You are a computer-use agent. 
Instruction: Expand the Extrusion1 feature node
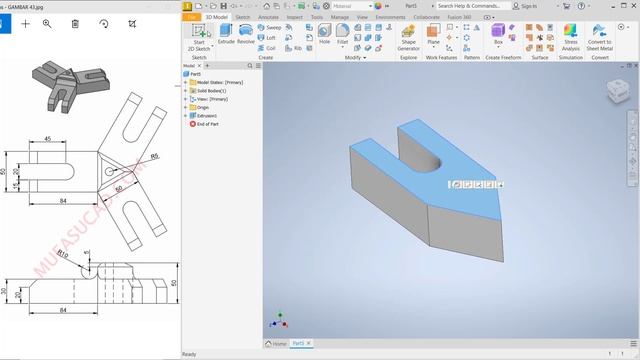186,116
